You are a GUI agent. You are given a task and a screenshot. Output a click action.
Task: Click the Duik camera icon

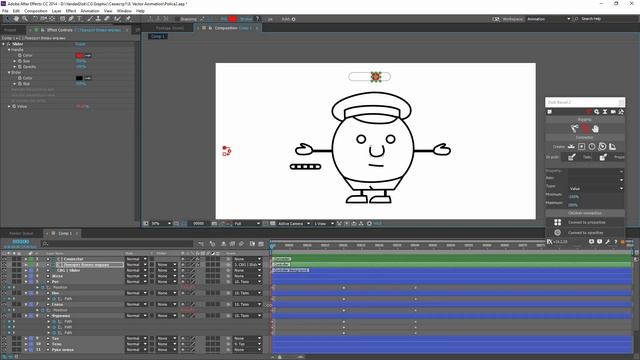tap(613, 112)
